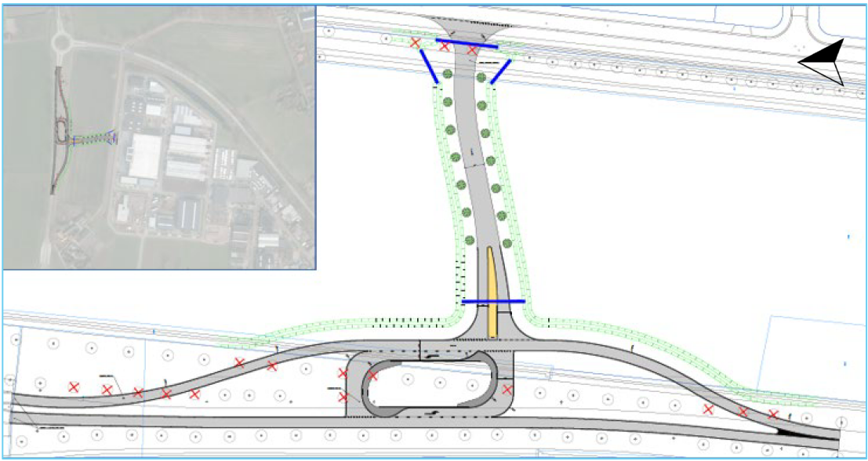This screenshot has width=868, height=461.
Task: Click the side street junction at top right
Action: click(805, 22)
